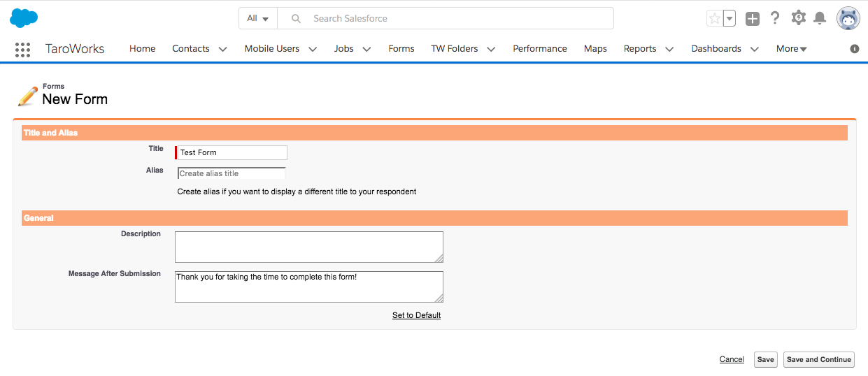The image size is (868, 376).
Task: Expand the Mobile Users chevron
Action: (313, 49)
